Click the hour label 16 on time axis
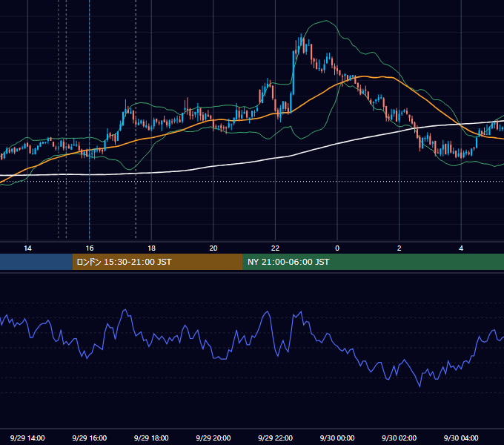The image size is (504, 445). 90,248
